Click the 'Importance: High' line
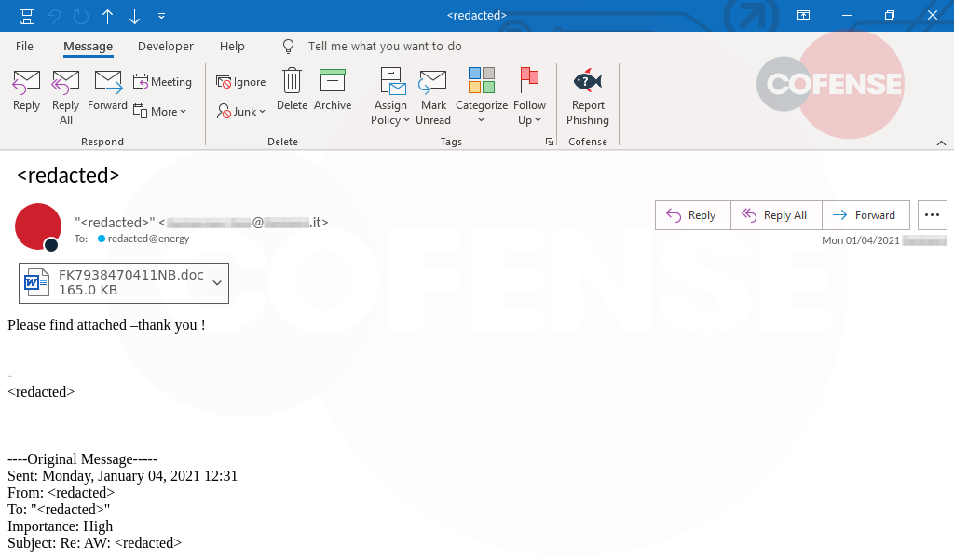 click(61, 526)
